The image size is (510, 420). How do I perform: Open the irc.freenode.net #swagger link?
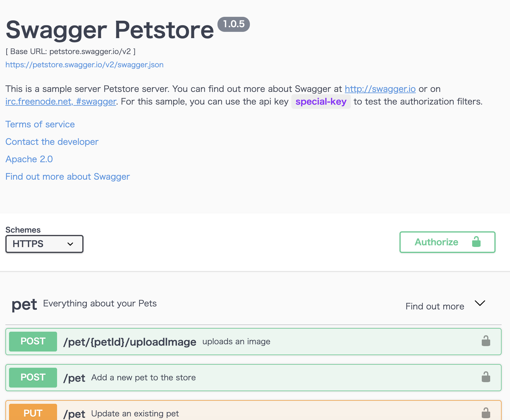click(61, 102)
